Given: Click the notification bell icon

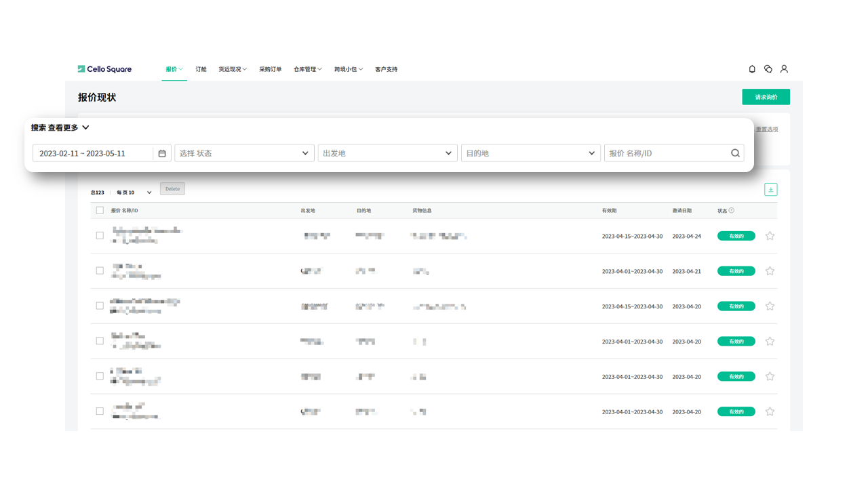Looking at the screenshot, I should (752, 69).
